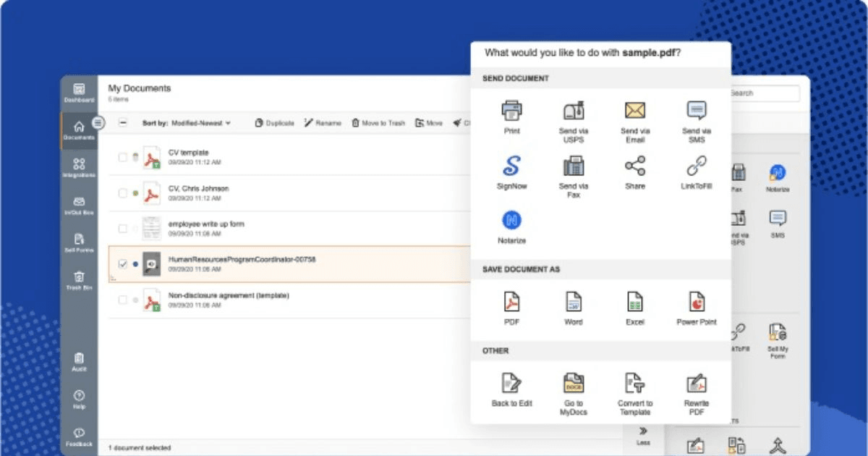Image resolution: width=868 pixels, height=456 pixels.
Task: Click the HumanResourcesProgramCoordinator-00758 file thumbnail
Action: [x=152, y=264]
